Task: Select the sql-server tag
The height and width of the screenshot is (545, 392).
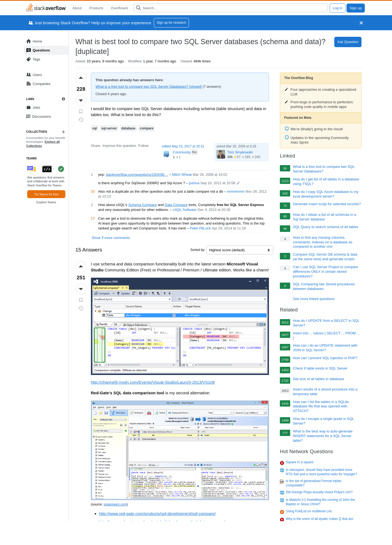Action: tap(109, 128)
